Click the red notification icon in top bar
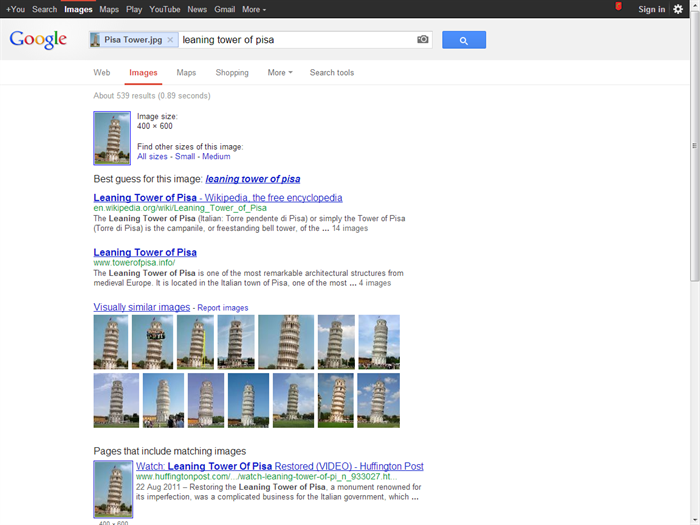700x525 pixels. click(x=618, y=6)
